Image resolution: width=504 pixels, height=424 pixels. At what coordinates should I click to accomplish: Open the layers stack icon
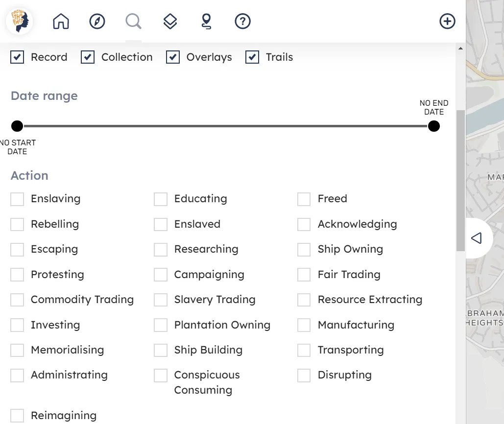point(170,22)
